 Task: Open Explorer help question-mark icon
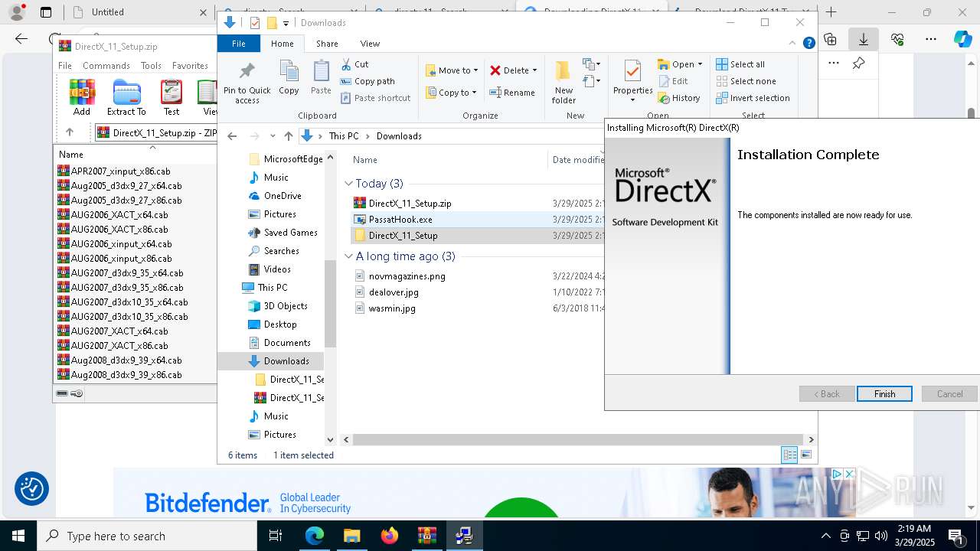808,44
